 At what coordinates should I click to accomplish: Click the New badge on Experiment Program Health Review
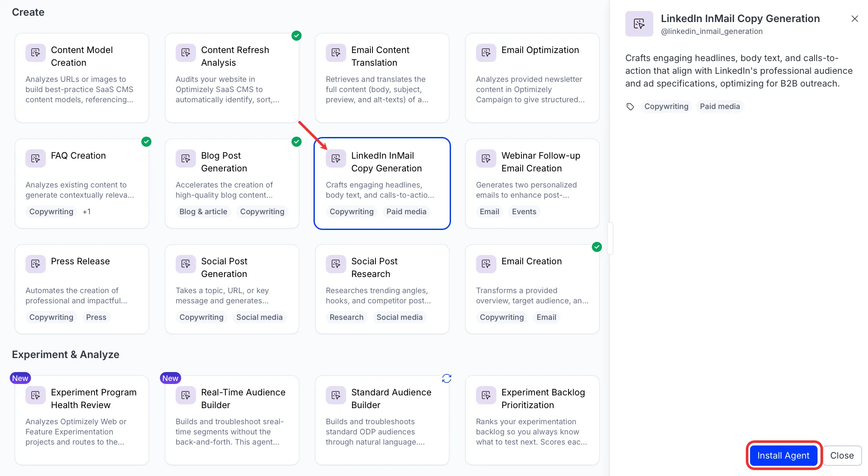pyautogui.click(x=20, y=378)
